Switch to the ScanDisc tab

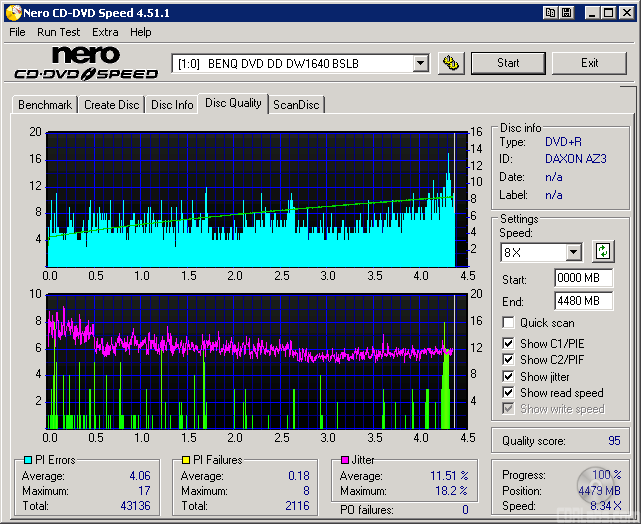coord(297,104)
